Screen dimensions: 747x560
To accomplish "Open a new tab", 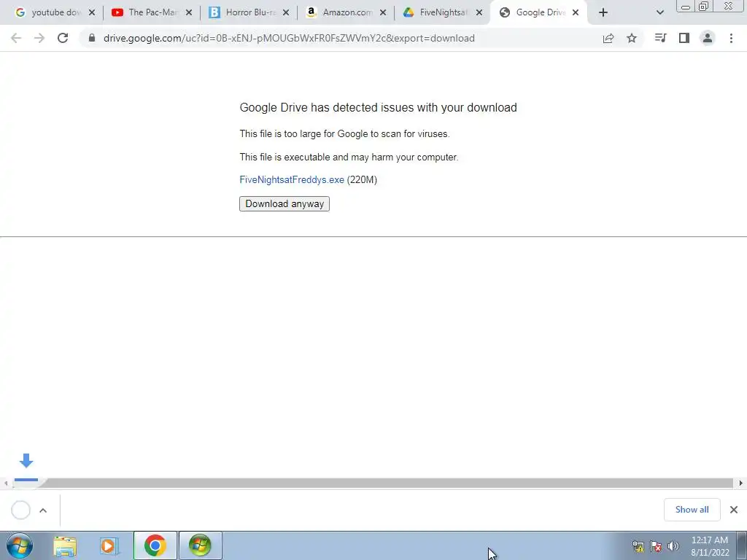I will coord(603,13).
